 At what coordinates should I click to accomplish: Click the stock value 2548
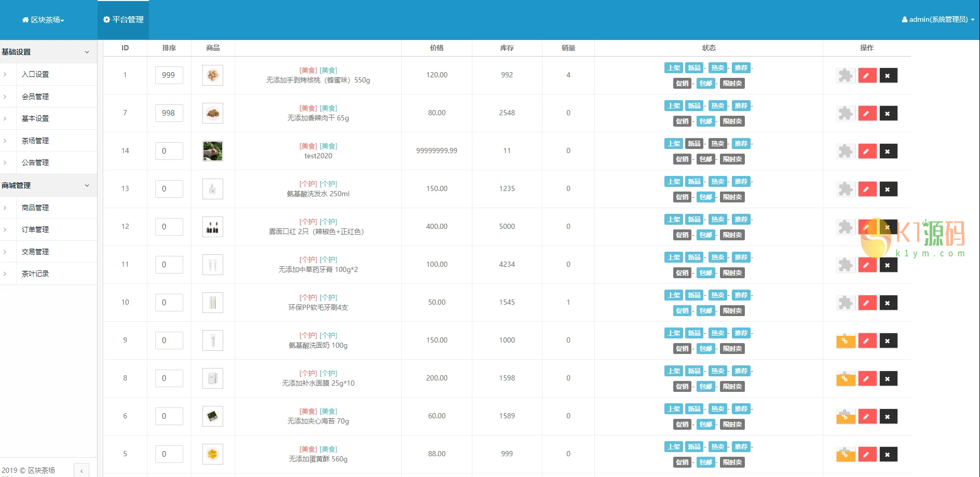(x=507, y=113)
